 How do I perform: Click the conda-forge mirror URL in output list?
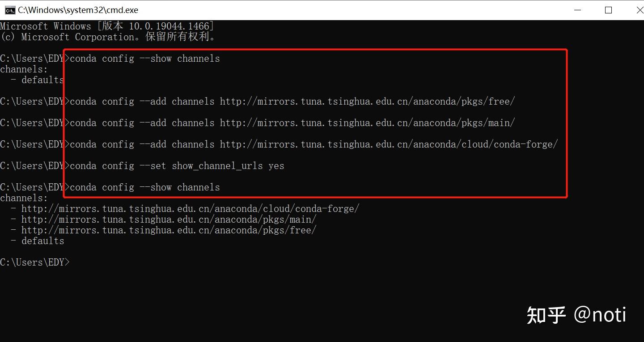click(x=190, y=209)
